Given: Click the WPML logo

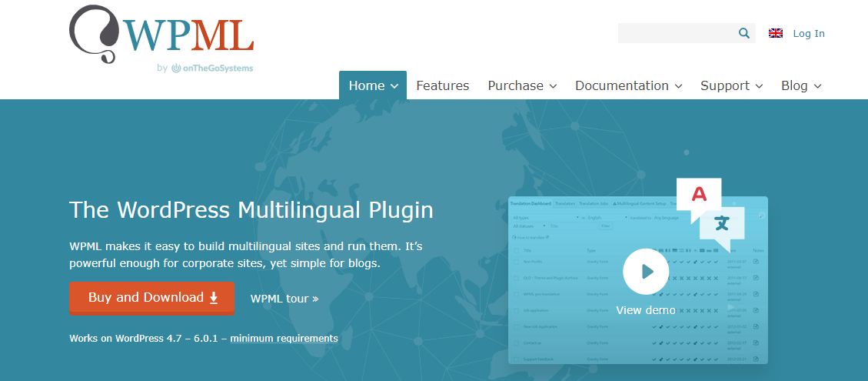Looking at the screenshot, I should (161, 35).
